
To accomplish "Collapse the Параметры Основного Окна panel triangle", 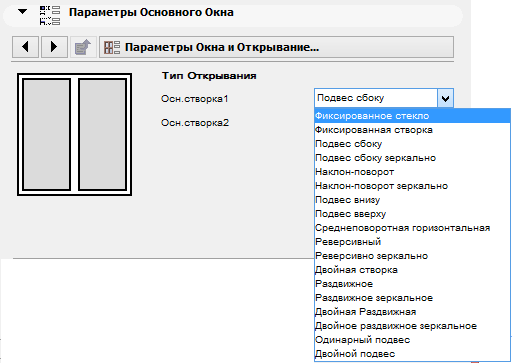I will (x=22, y=12).
